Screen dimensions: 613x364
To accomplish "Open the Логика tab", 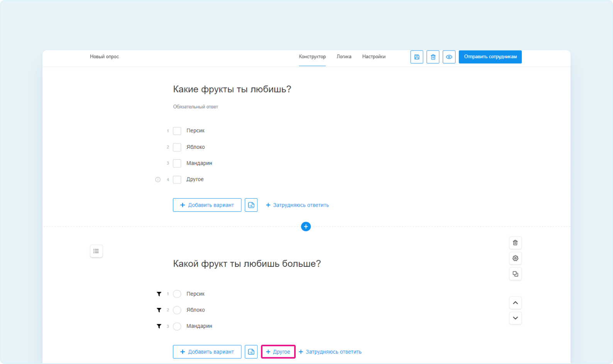I will click(x=344, y=57).
